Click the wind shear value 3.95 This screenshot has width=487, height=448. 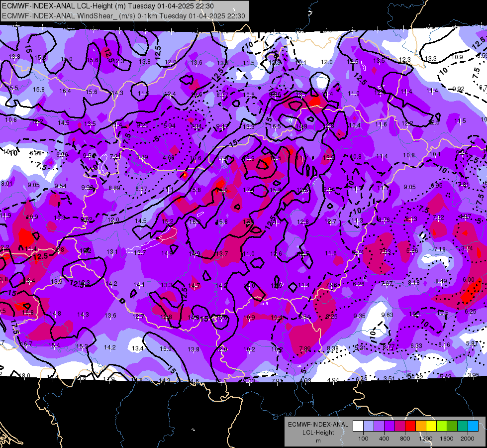coord(474,375)
